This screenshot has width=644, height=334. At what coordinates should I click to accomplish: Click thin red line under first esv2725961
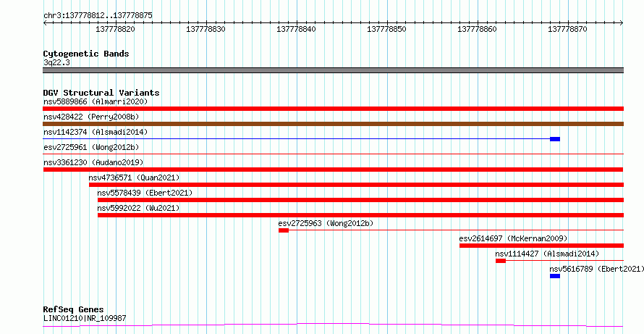pos(333,154)
